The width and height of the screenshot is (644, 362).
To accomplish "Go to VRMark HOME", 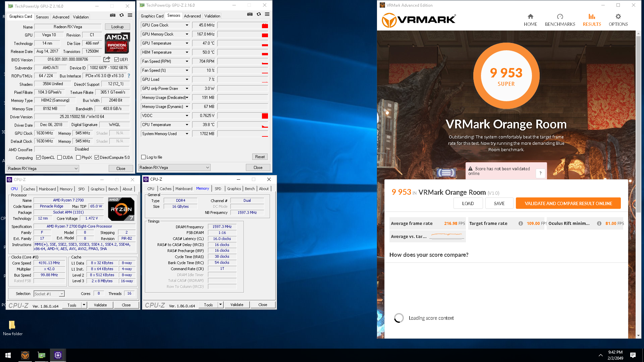I will click(530, 20).
